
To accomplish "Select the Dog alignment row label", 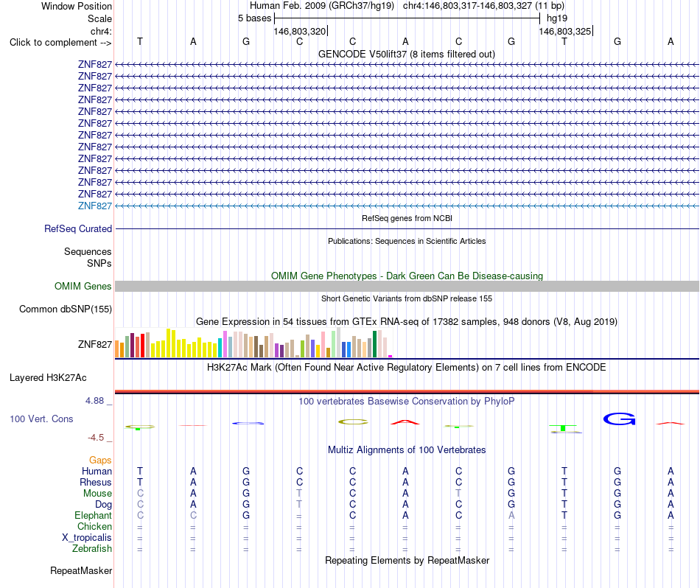I will pos(103,505).
